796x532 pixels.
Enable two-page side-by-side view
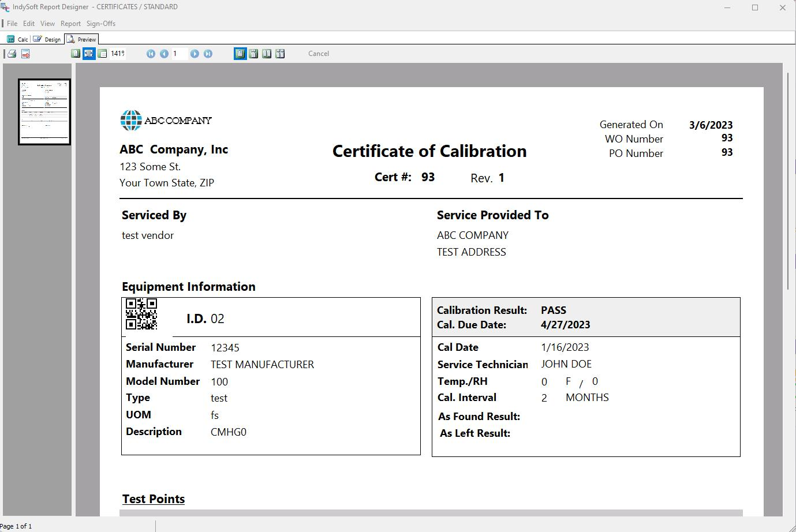click(x=267, y=54)
